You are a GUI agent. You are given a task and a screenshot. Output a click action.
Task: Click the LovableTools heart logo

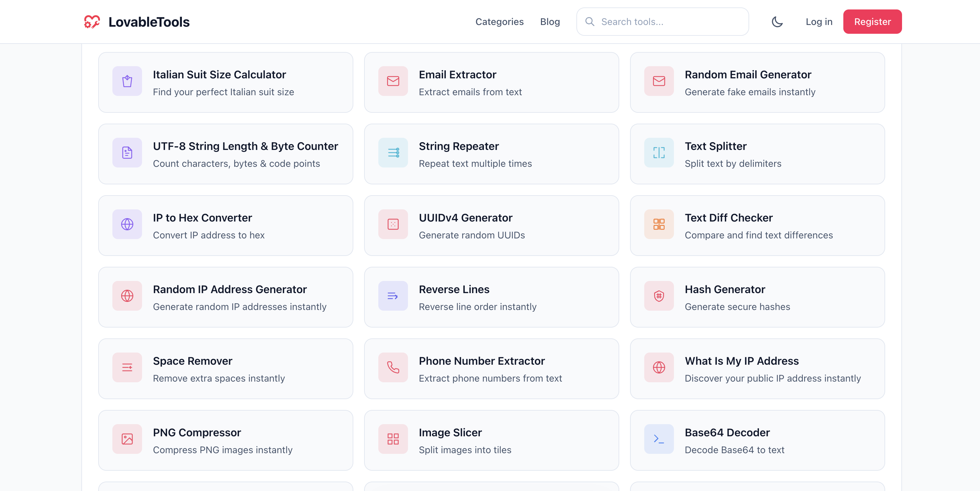[92, 22]
